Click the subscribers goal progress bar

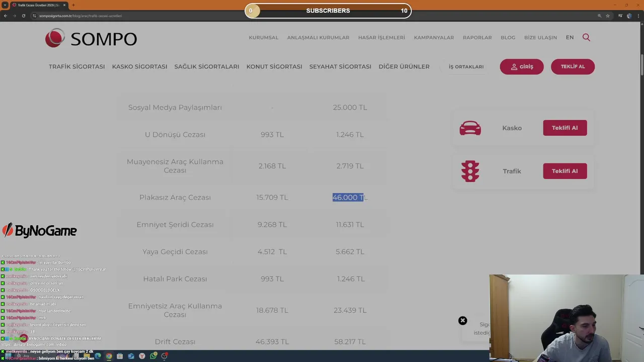[328, 11]
